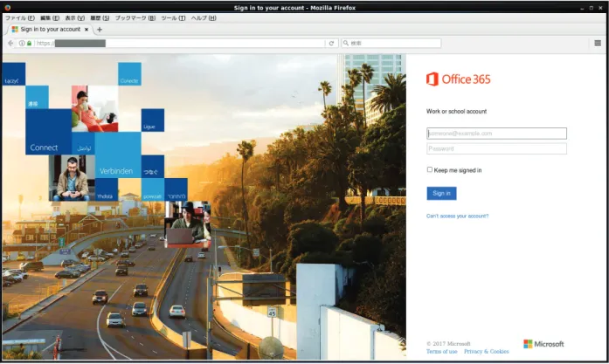The height and width of the screenshot is (364, 609).
Task: Reload the page with the refresh icon
Action: (x=331, y=43)
